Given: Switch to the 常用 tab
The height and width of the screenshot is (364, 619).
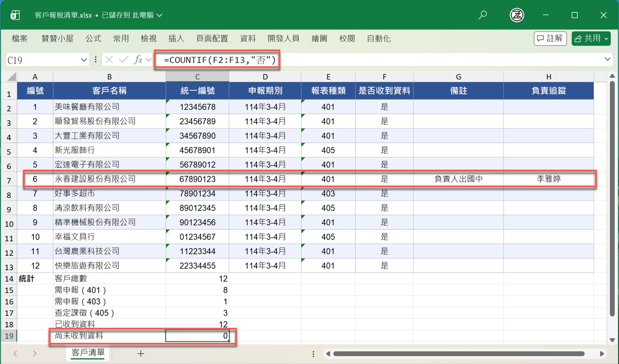Looking at the screenshot, I should click(121, 38).
